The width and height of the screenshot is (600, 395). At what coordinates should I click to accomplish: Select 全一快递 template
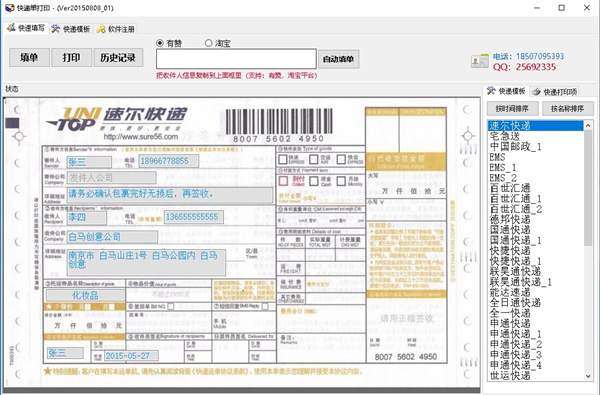(536, 313)
